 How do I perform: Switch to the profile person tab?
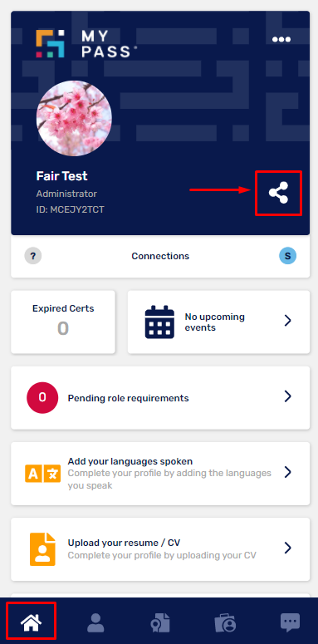[x=95, y=622]
